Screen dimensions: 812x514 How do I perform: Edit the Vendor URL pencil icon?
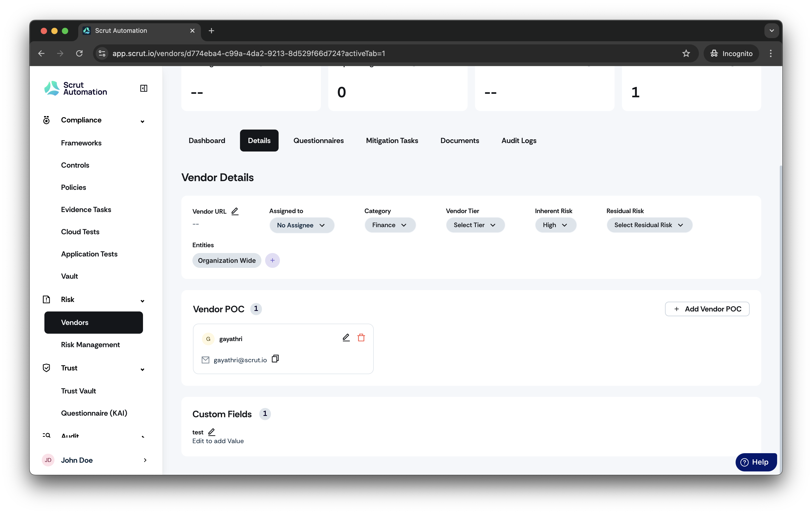click(235, 211)
